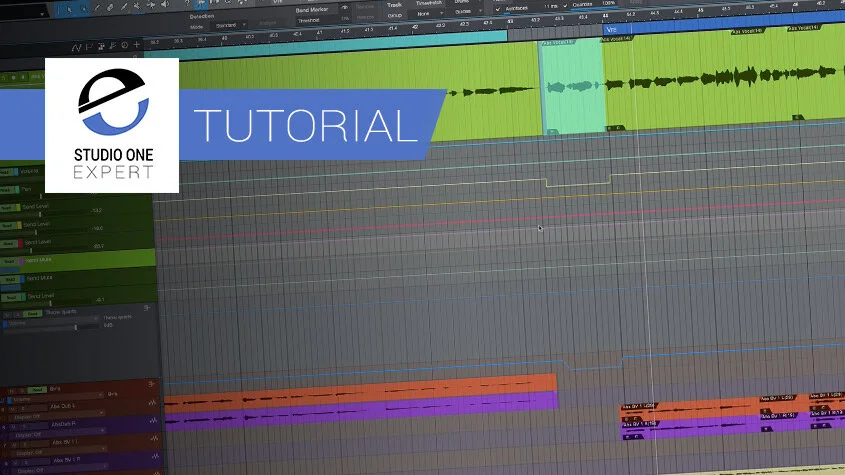
Task: Select the Abs BV 1 R track name
Action: pyautogui.click(x=66, y=460)
